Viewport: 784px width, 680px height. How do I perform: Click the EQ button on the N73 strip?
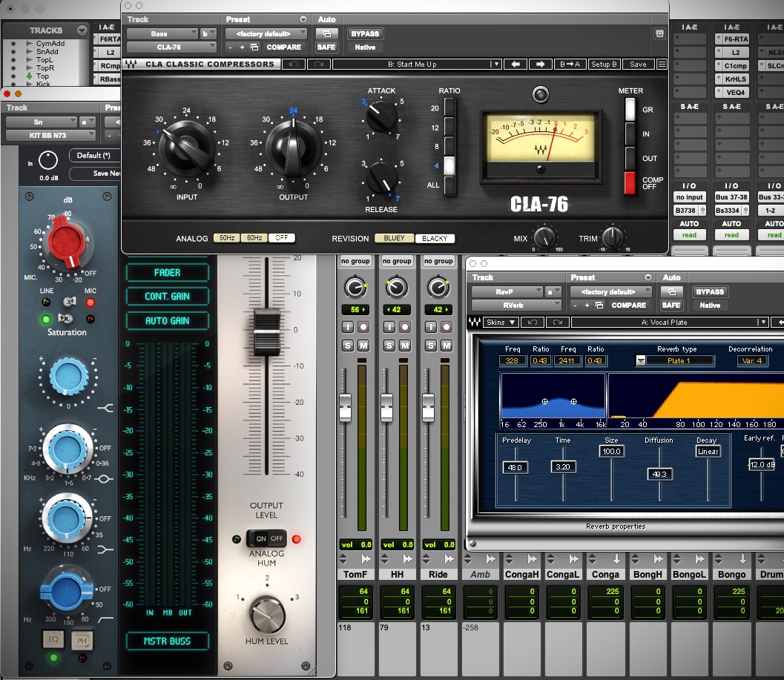pos(53,639)
